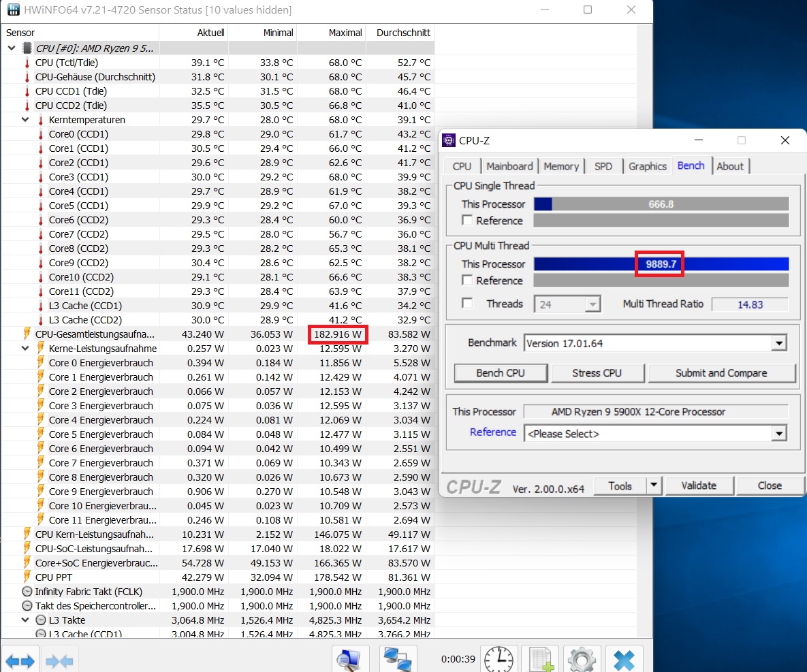Screen dimensions: 807x672
Task: Open HWiNFO settings gear icon
Action: 582,659
